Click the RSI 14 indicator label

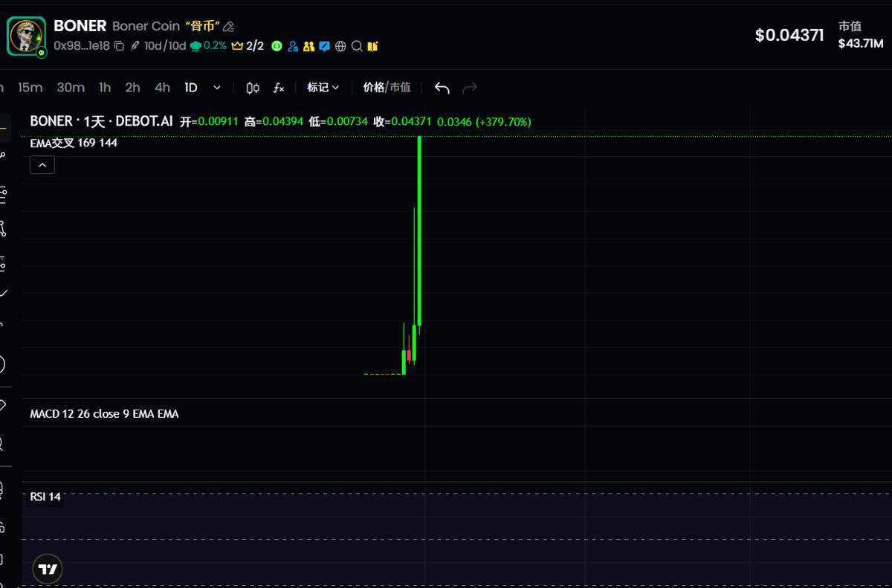pyautogui.click(x=45, y=497)
